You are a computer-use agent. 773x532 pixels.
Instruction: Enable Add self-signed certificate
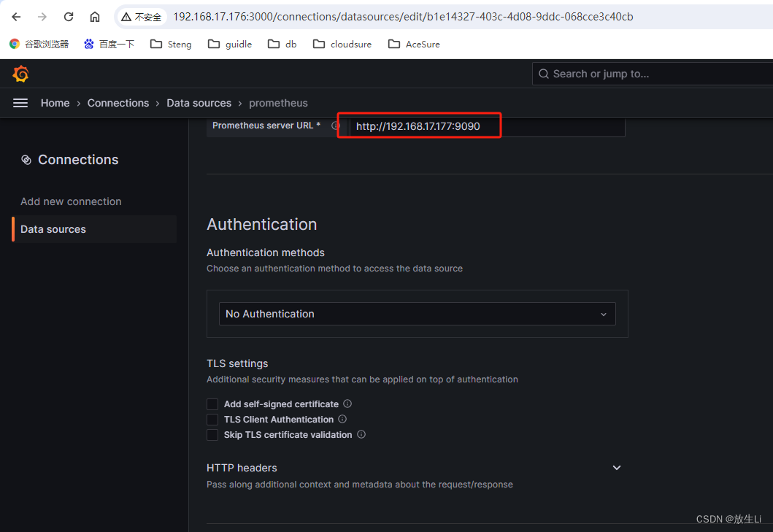pyautogui.click(x=212, y=404)
